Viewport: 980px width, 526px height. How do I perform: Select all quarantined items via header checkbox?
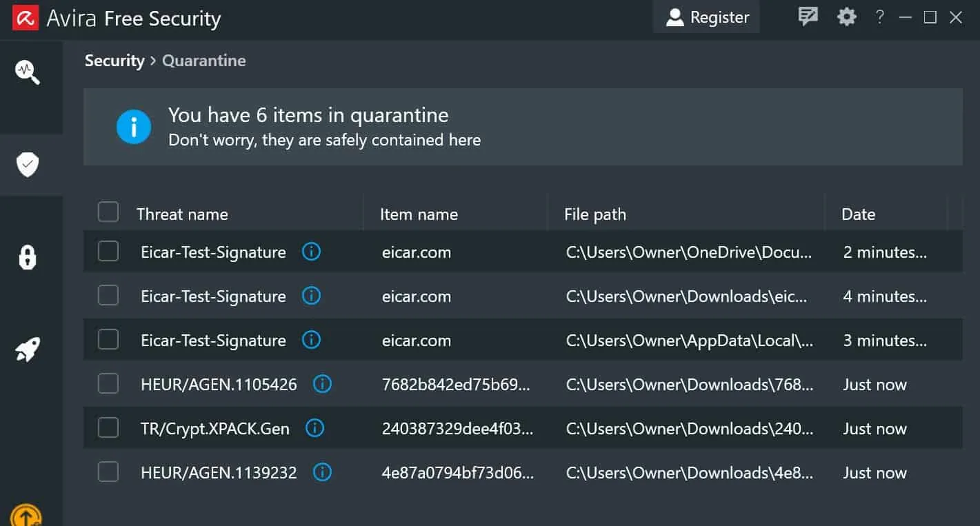108,212
